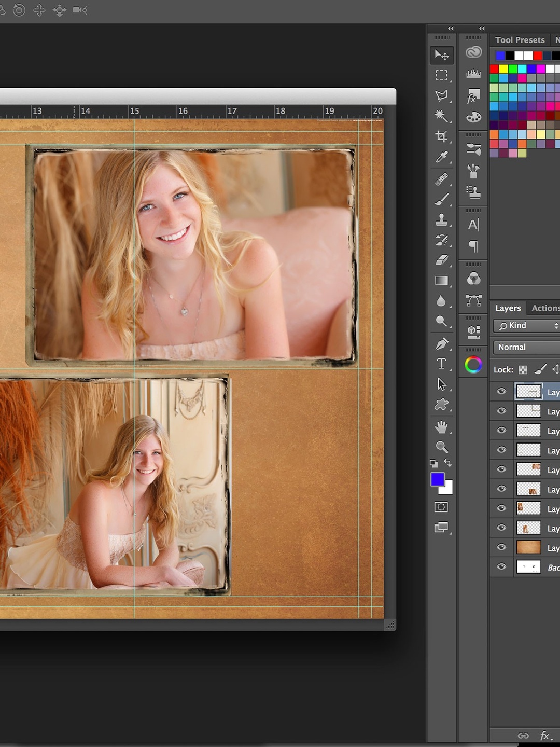Select the Pen tool
560x747 pixels.
click(442, 343)
